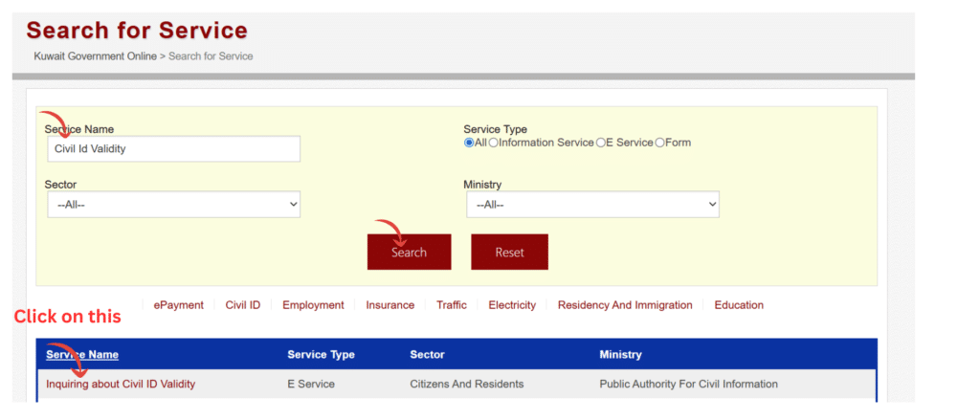The width and height of the screenshot is (980, 420).
Task: Click the Citizens And Residents cell
Action: click(x=466, y=384)
